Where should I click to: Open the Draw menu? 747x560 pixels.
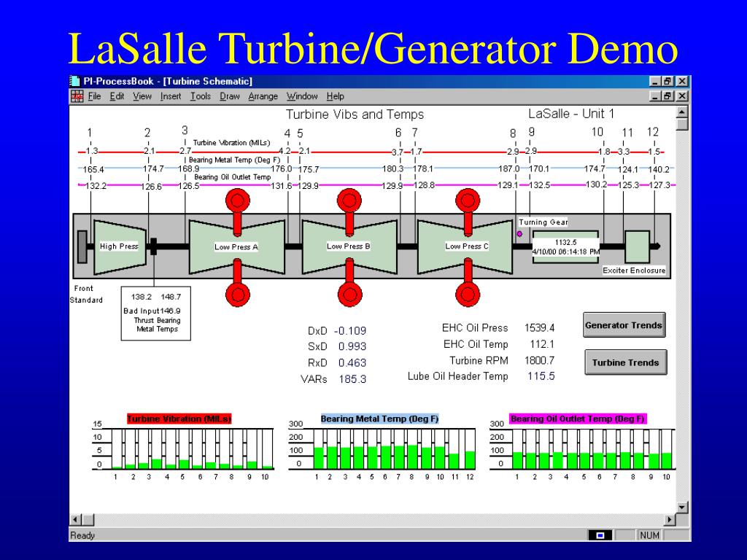click(230, 96)
